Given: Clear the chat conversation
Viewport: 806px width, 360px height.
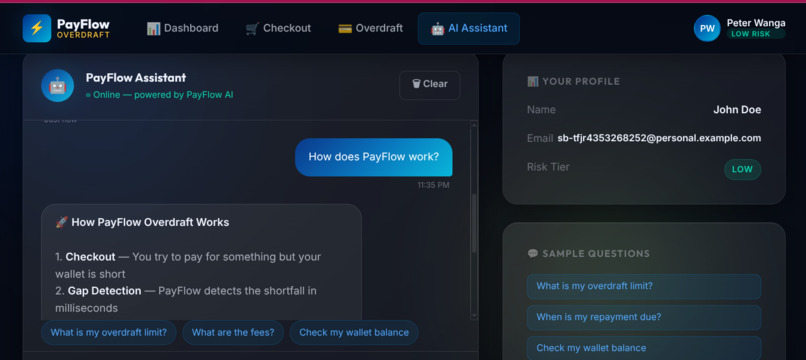Looking at the screenshot, I should (x=430, y=84).
